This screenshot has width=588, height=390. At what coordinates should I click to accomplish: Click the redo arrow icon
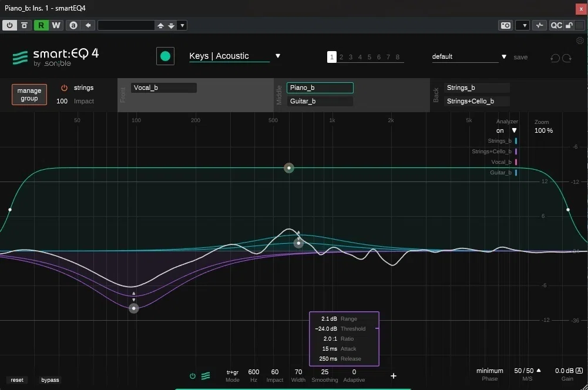[x=567, y=58]
